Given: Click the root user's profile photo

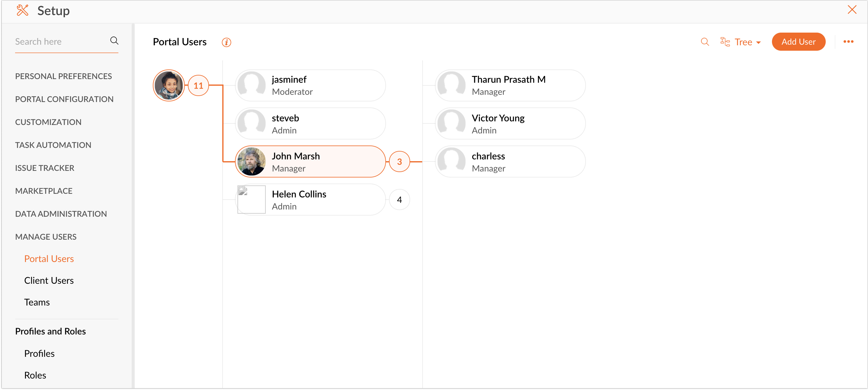Looking at the screenshot, I should tap(169, 85).
